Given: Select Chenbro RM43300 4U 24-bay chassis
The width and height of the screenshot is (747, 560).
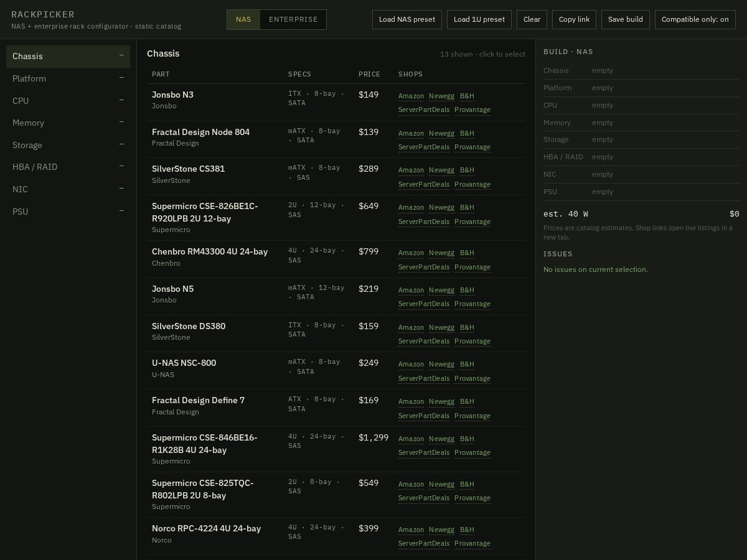Looking at the screenshot, I should pyautogui.click(x=336, y=259).
